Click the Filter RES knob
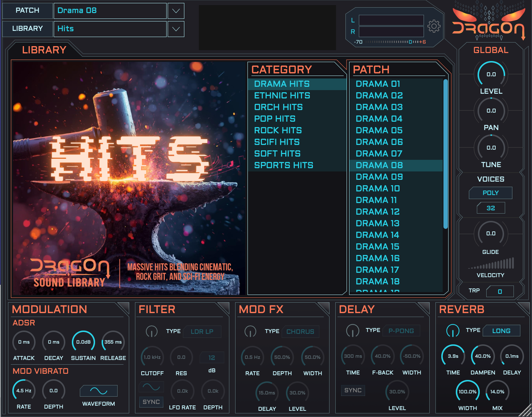This screenshot has height=417, width=532. (181, 357)
